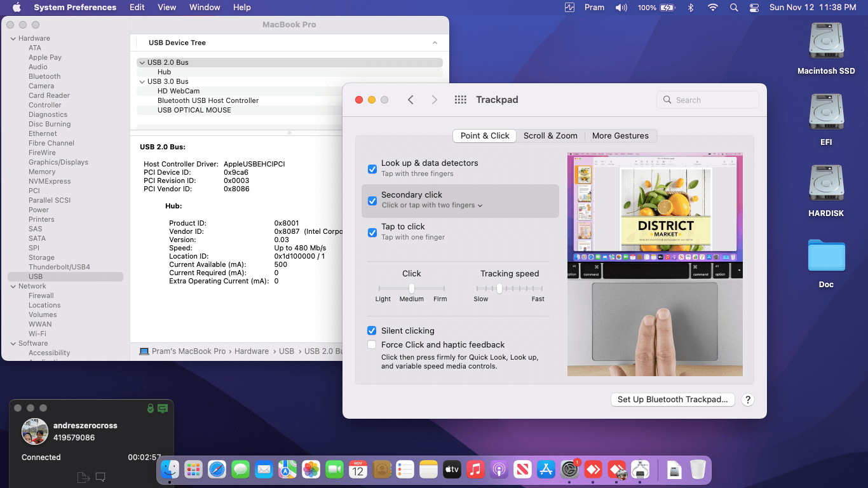Enable Force Click and haptic feedback
The width and height of the screenshot is (868, 488).
372,344
